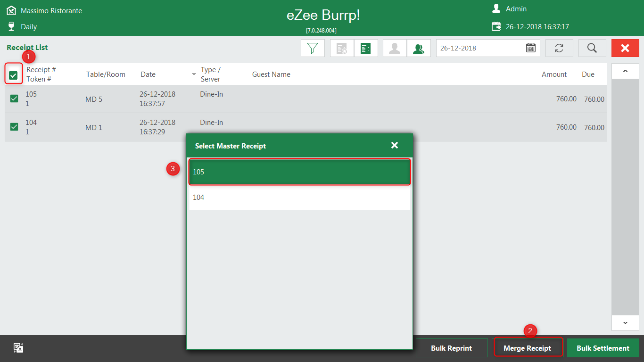
Task: Click the Amount column header
Action: point(554,74)
